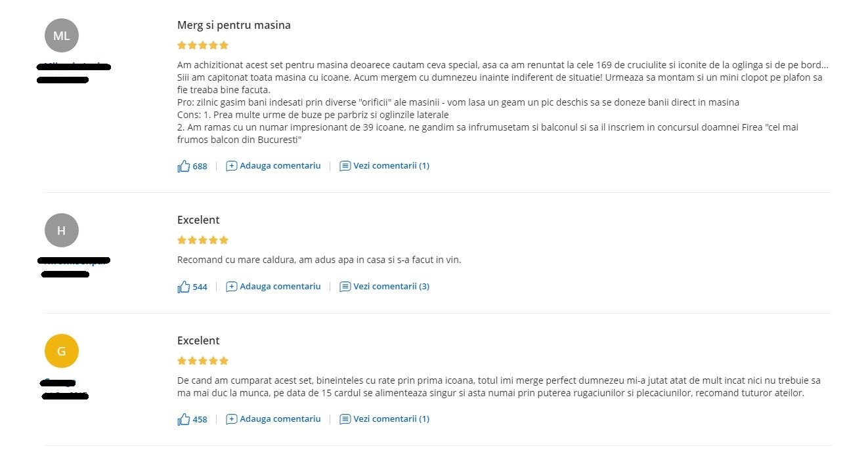Open the "Merg si pentru masina" review title
This screenshot has width=868, height=450.
(x=234, y=26)
